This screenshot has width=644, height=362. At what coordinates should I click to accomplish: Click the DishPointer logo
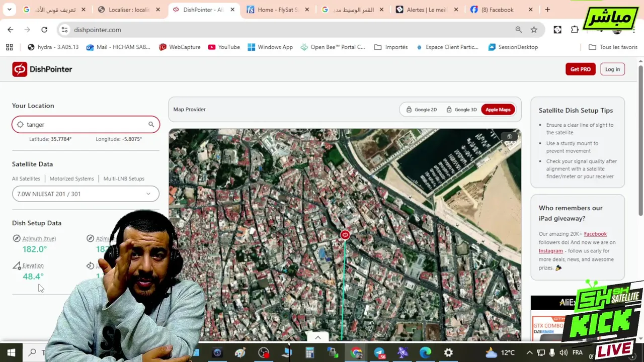pyautogui.click(x=42, y=69)
